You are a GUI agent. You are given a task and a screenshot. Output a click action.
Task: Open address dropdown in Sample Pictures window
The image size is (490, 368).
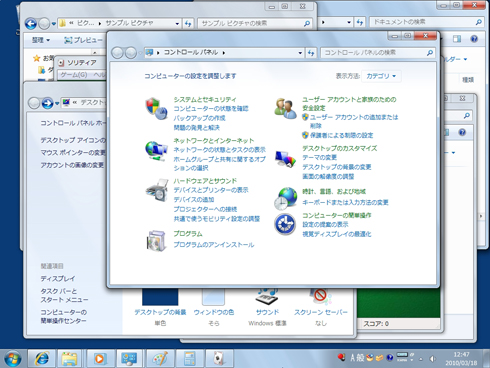pos(177,23)
